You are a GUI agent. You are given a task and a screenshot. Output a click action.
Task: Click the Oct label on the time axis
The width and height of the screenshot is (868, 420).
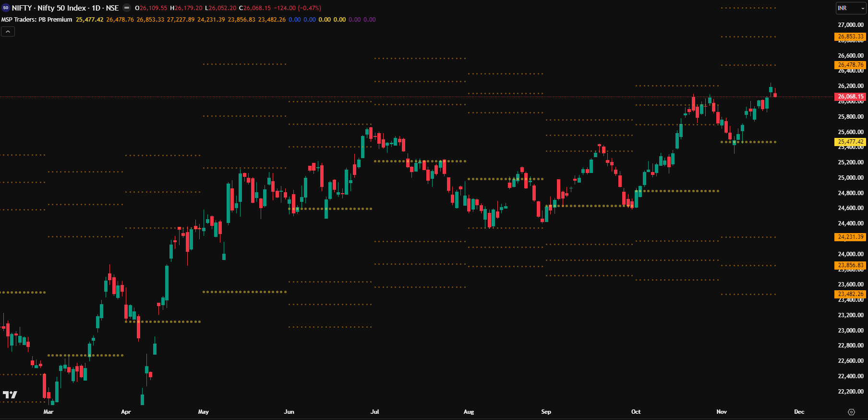pyautogui.click(x=636, y=412)
